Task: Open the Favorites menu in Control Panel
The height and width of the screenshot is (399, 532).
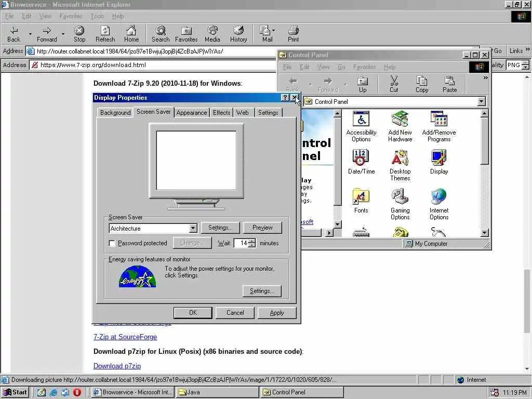Action: pyautogui.click(x=364, y=67)
